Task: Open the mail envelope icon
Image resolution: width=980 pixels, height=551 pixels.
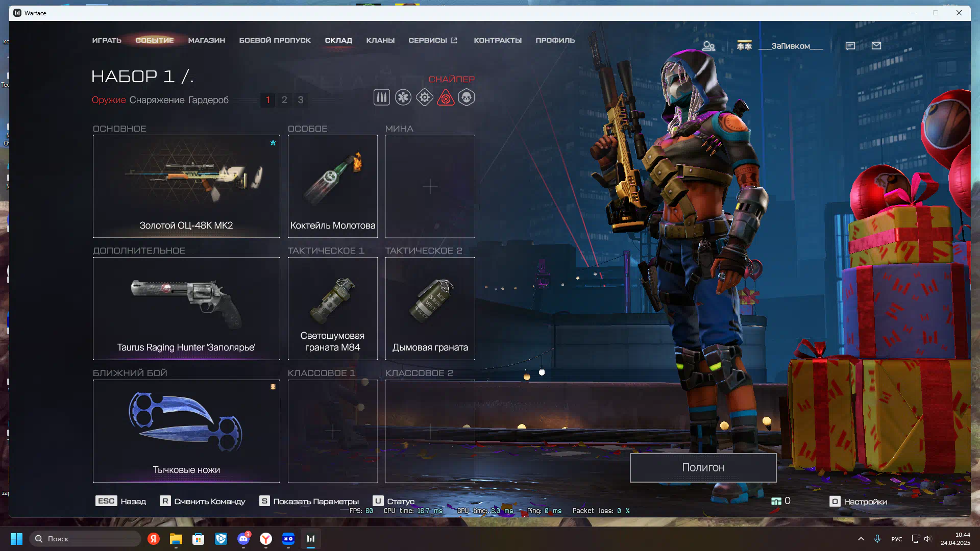Action: point(876,46)
